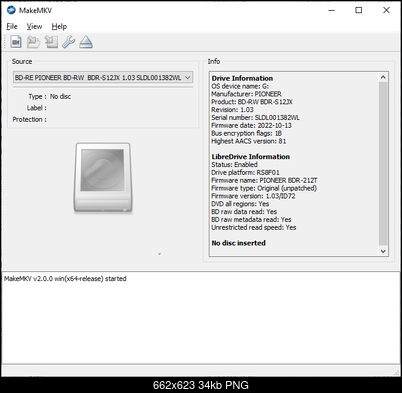Click the 'Firmware date: 2022-10-13' line
Screen dimensions: 402x393
[251, 125]
